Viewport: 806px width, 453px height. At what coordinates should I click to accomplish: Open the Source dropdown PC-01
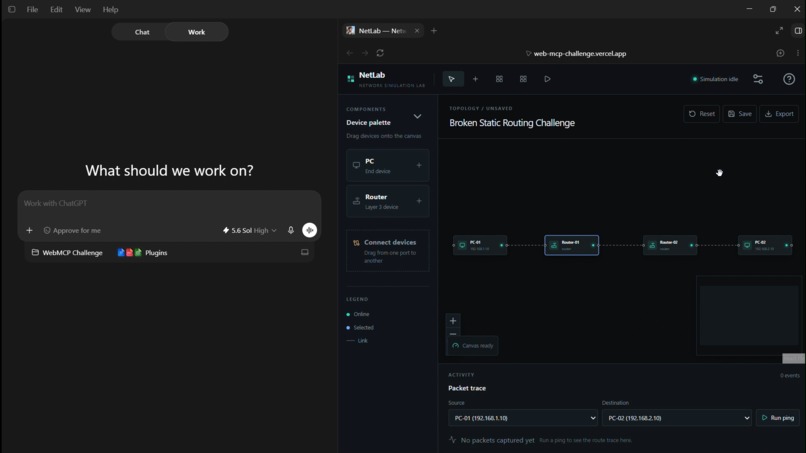tap(523, 418)
